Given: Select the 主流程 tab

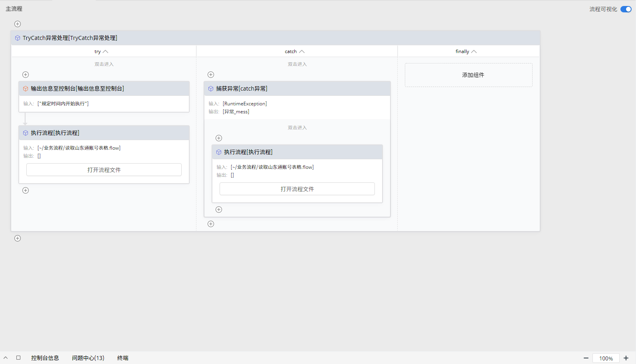Looking at the screenshot, I should point(14,9).
